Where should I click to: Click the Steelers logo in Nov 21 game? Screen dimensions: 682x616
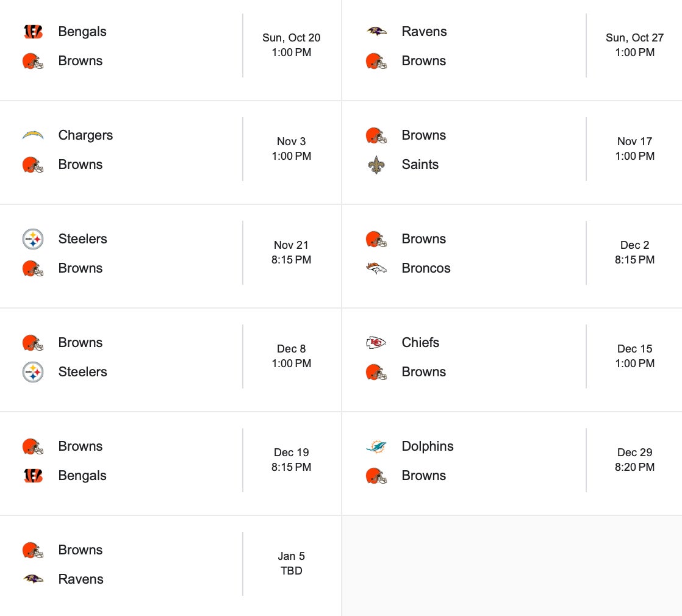[x=33, y=239]
